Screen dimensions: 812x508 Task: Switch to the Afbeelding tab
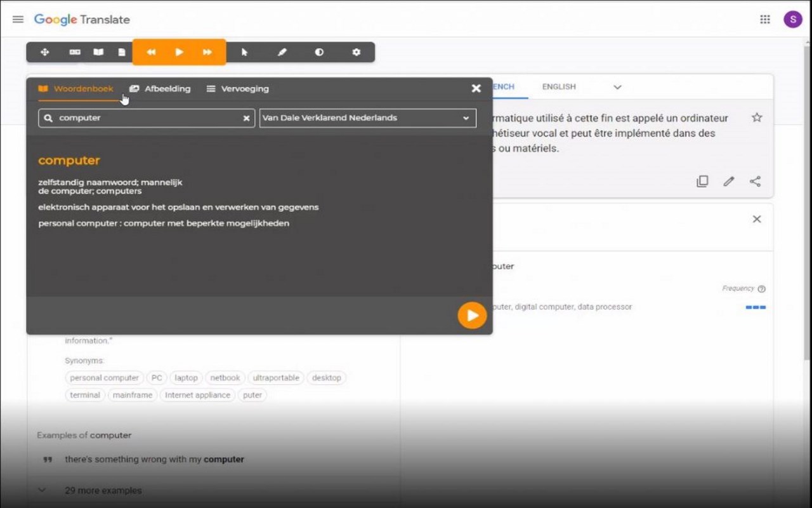(160, 89)
